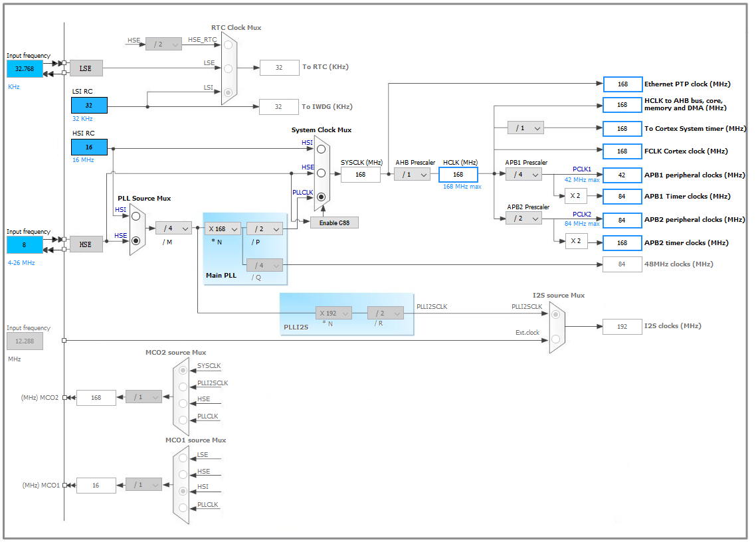Select PLLCLK in the MCO1 source Mux
Screen dimensions: 756x544
click(181, 507)
